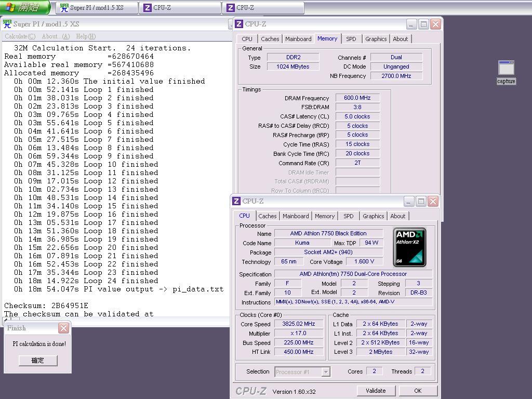The width and height of the screenshot is (532, 399).
Task: Open the About menu in Super PI
Action: pos(56,36)
